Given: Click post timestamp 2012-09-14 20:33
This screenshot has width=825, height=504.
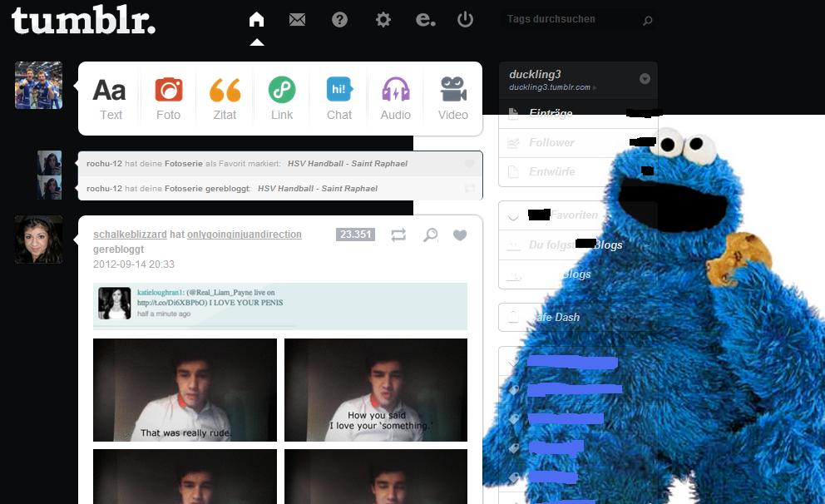Looking at the screenshot, I should click(x=134, y=264).
